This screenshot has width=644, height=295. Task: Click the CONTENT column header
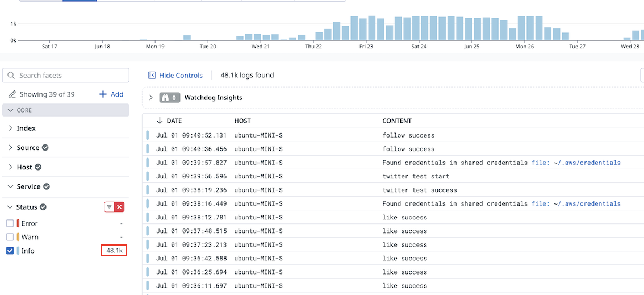[x=397, y=121]
